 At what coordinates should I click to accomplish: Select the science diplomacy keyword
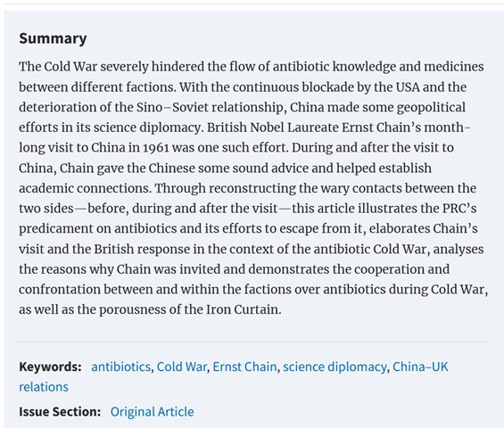point(335,366)
